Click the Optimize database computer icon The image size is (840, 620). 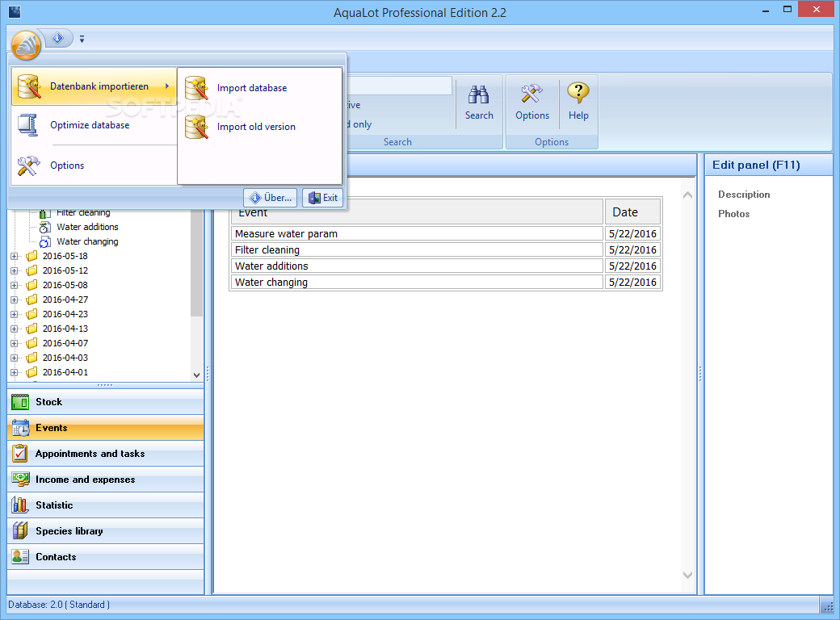pyautogui.click(x=27, y=125)
